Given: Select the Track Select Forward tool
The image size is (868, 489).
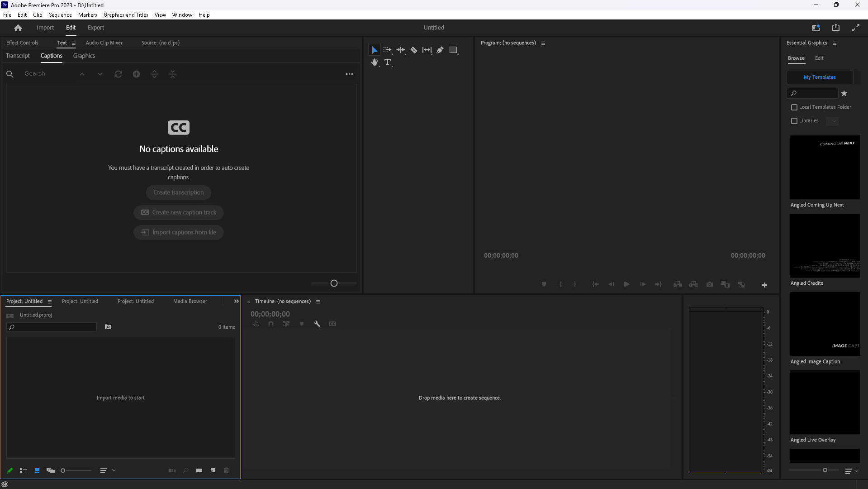Looking at the screenshot, I should pyautogui.click(x=388, y=50).
